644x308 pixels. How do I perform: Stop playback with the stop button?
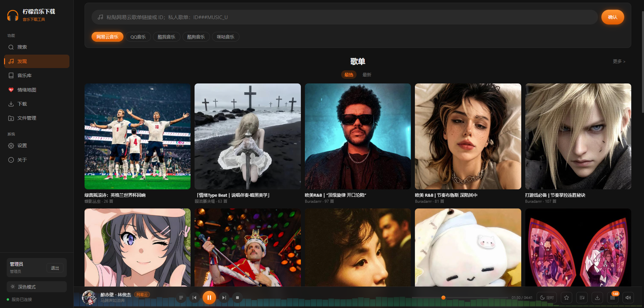click(x=237, y=298)
